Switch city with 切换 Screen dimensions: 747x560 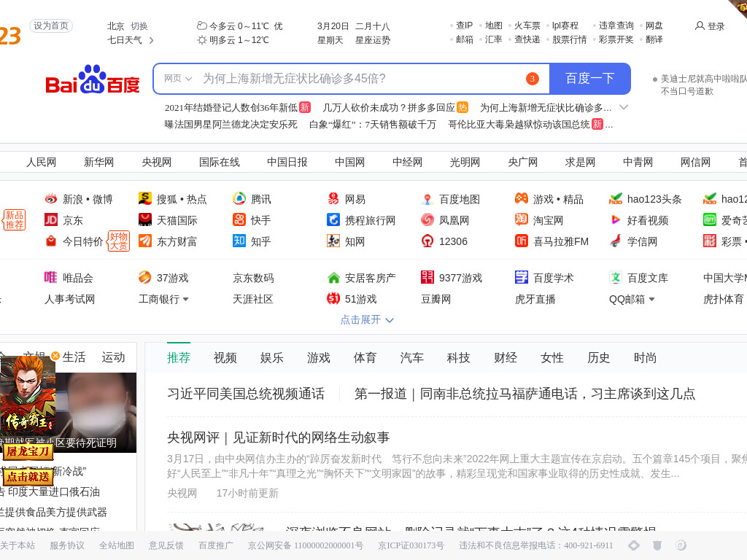pyautogui.click(x=139, y=26)
